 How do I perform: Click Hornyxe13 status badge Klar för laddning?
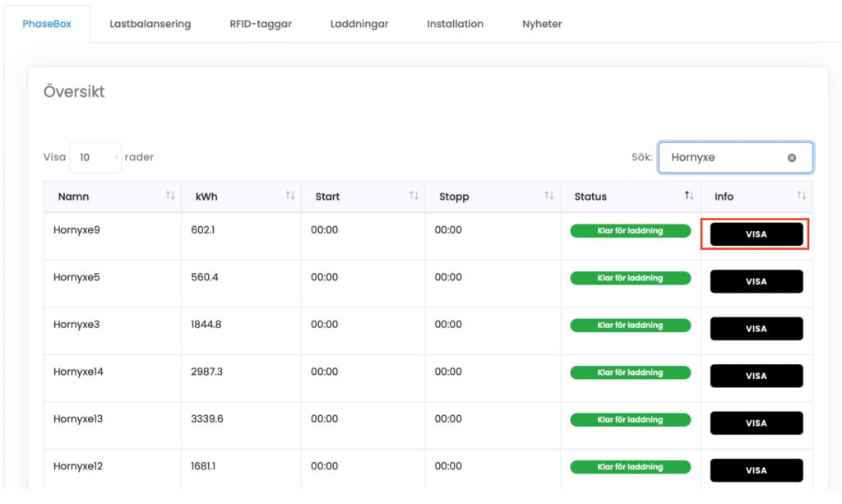click(631, 420)
